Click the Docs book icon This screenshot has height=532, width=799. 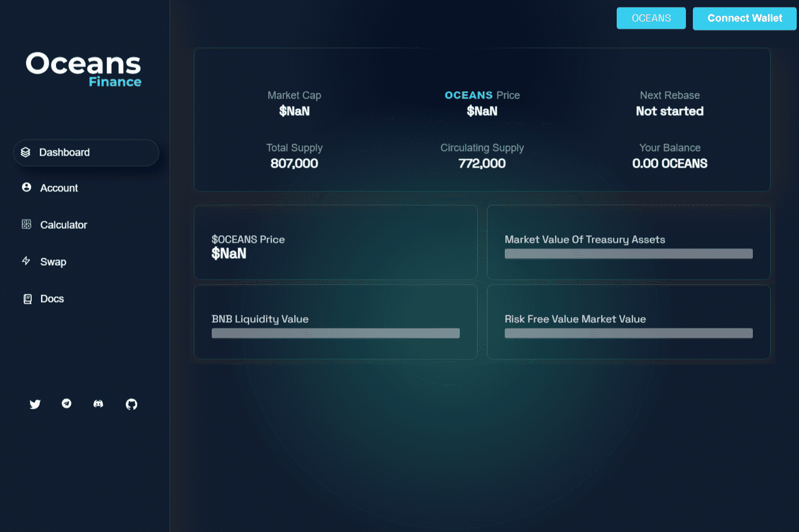pos(27,299)
